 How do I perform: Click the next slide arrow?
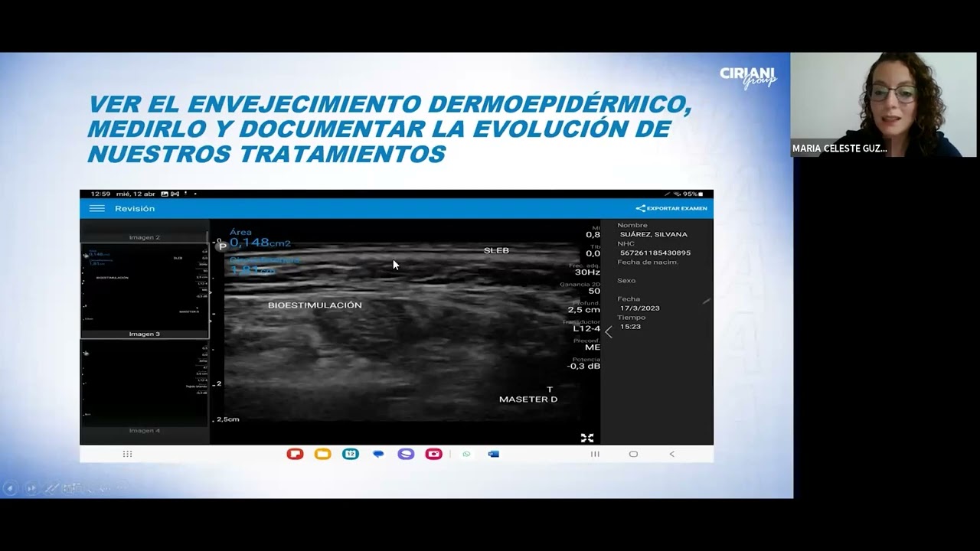point(31,487)
